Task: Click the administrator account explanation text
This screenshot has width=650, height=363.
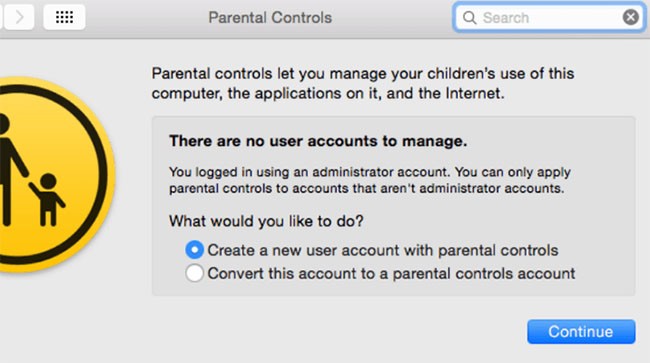Action: [x=370, y=180]
